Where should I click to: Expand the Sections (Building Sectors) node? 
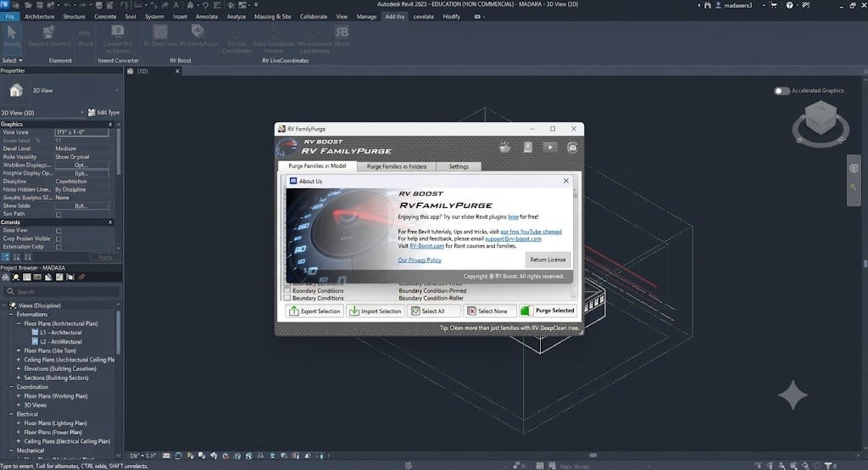19,378
